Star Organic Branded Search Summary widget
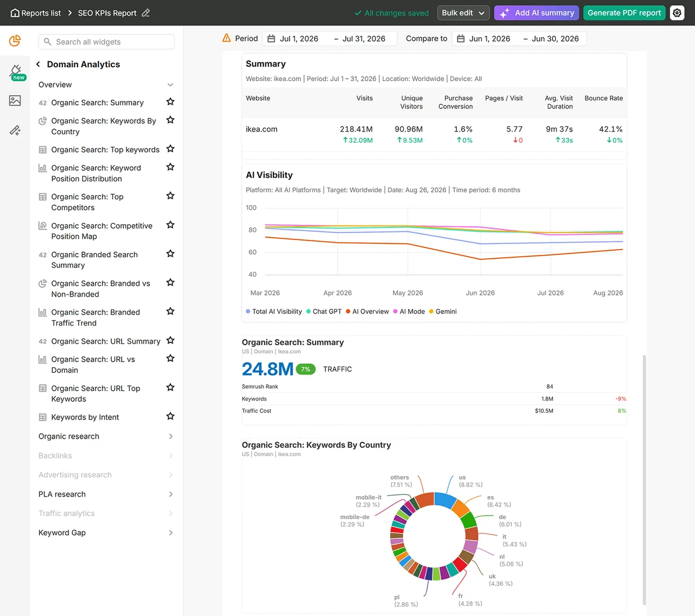This screenshot has width=695, height=616. point(170,254)
